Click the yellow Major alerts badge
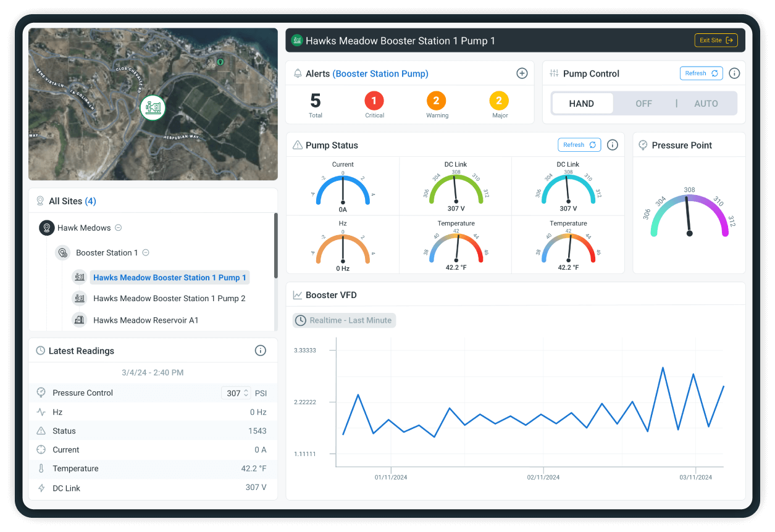This screenshot has width=775, height=532. (x=499, y=101)
